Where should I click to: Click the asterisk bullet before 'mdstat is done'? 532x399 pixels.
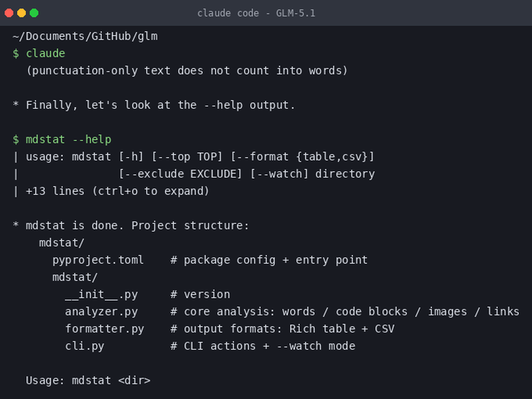(x=16, y=225)
